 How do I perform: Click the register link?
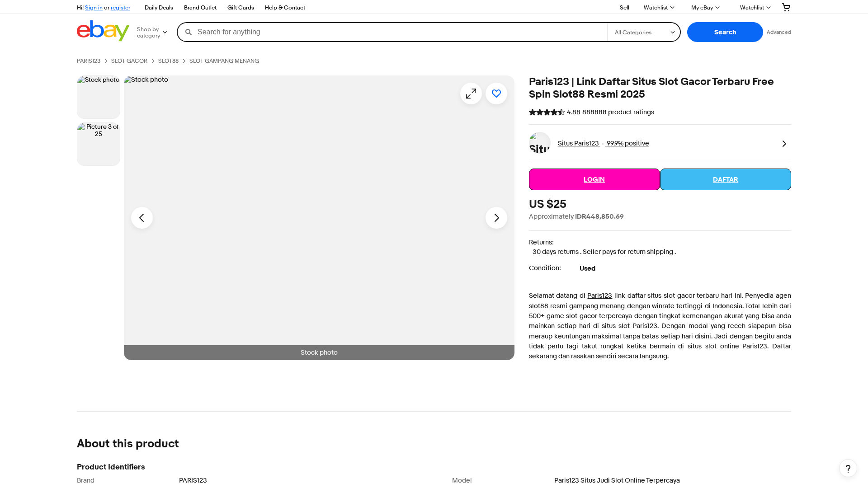[120, 8]
